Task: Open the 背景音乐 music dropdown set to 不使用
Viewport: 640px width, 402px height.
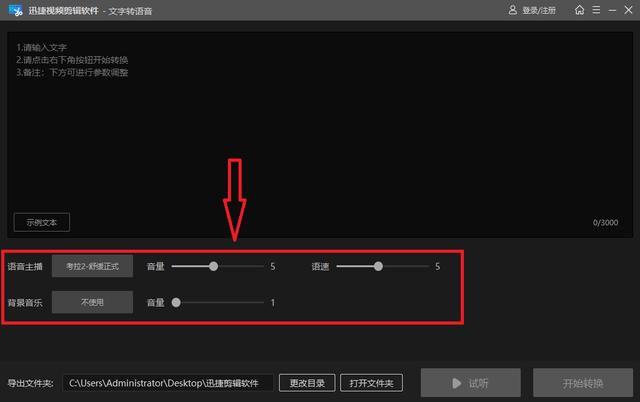Action: pyautogui.click(x=92, y=302)
